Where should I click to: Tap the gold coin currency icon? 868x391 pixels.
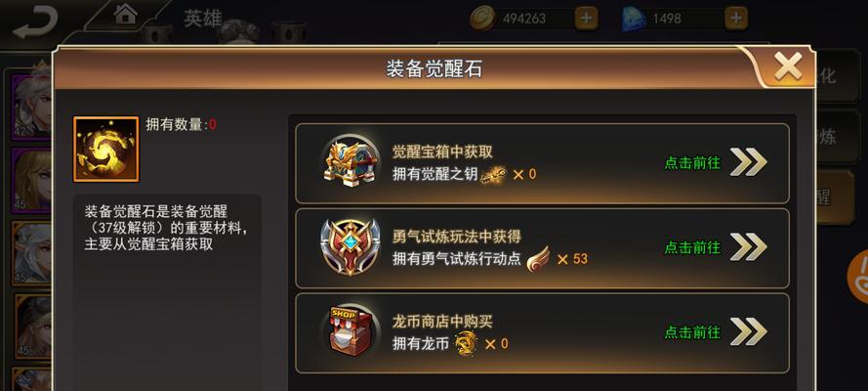482,19
